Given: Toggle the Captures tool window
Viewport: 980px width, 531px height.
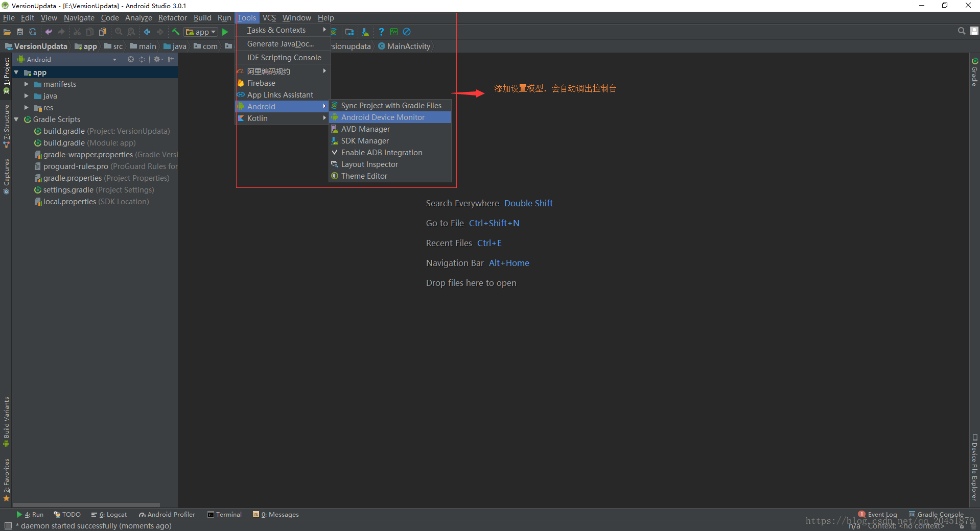Looking at the screenshot, I should (6, 177).
